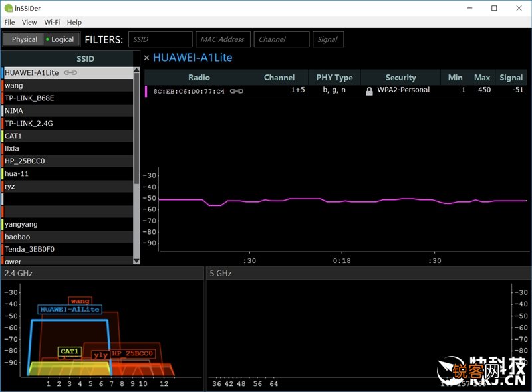
Task: Switch to Logical grouping mode
Action: click(61, 39)
